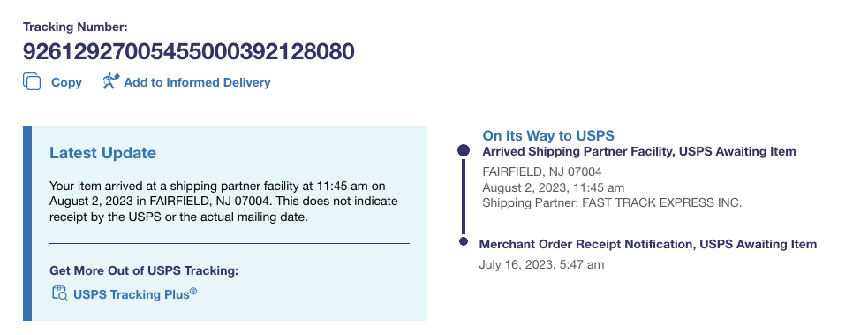The height and width of the screenshot is (335, 868).
Task: Open the USPS Tracking Plus link
Action: [x=135, y=294]
